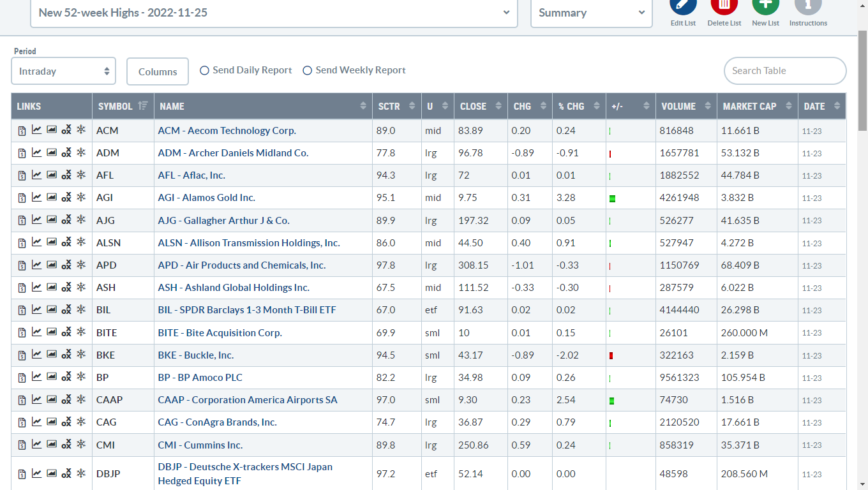Open the AGI - Alamos Gold Inc. link
Screen dimensions: 868x490
[x=207, y=198]
